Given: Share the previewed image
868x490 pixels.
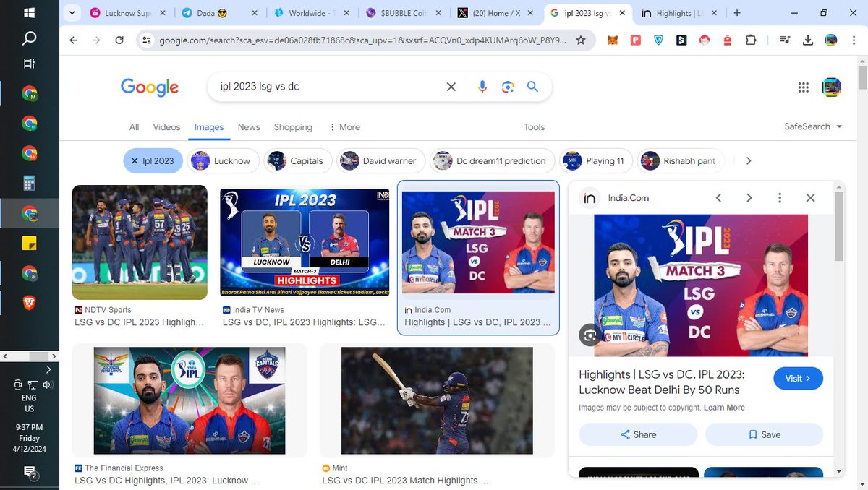Looking at the screenshot, I should [x=638, y=434].
